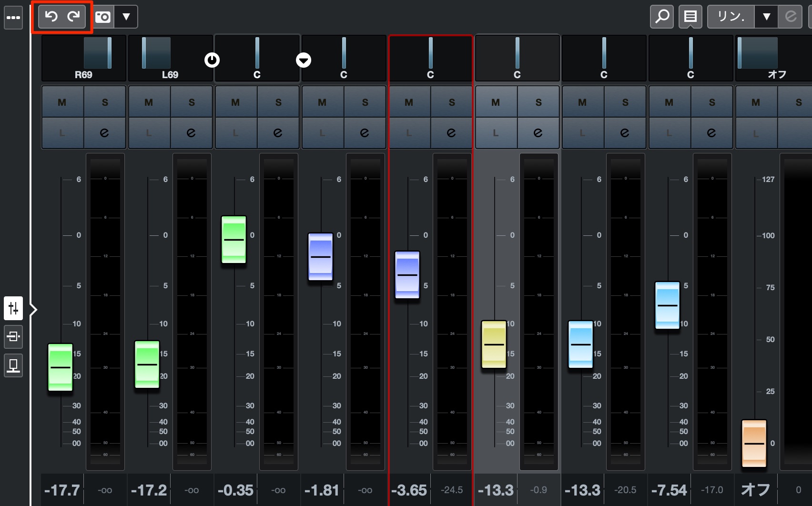Click the green fader of the -17.7 channel
Viewport: 812px width, 506px height.
coord(61,367)
